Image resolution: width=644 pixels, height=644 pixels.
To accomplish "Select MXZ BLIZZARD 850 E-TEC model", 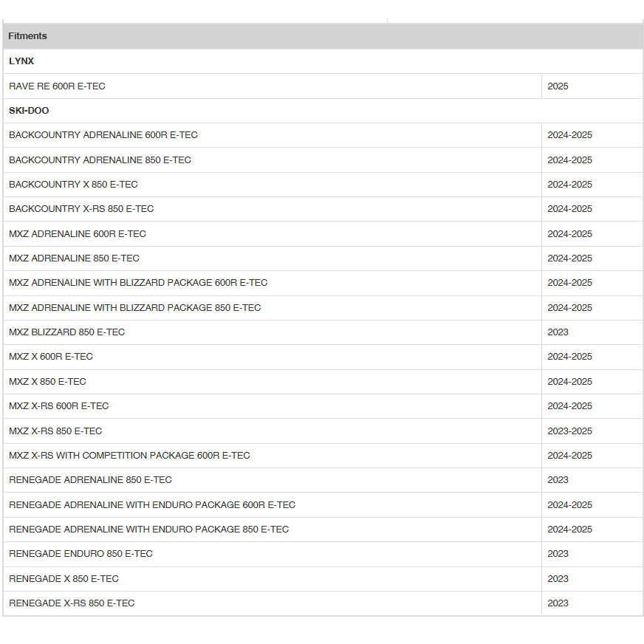I will 66,332.
